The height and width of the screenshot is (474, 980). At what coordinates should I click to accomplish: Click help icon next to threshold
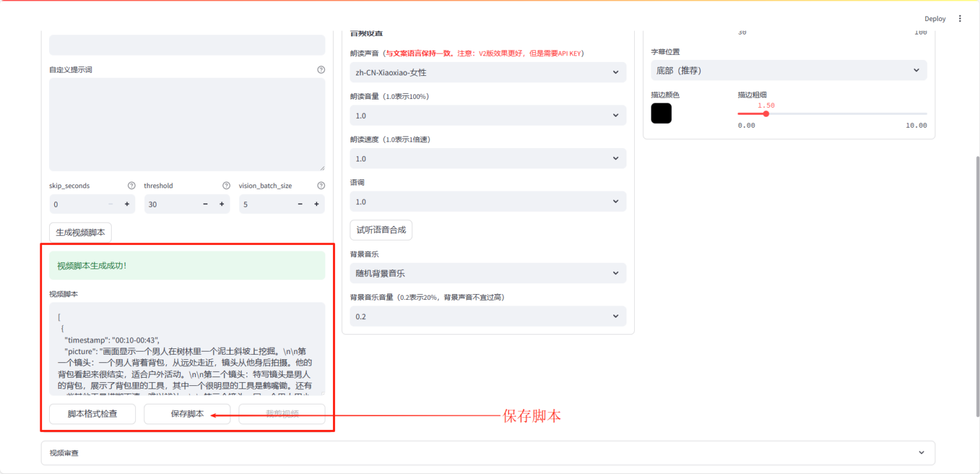tap(226, 186)
